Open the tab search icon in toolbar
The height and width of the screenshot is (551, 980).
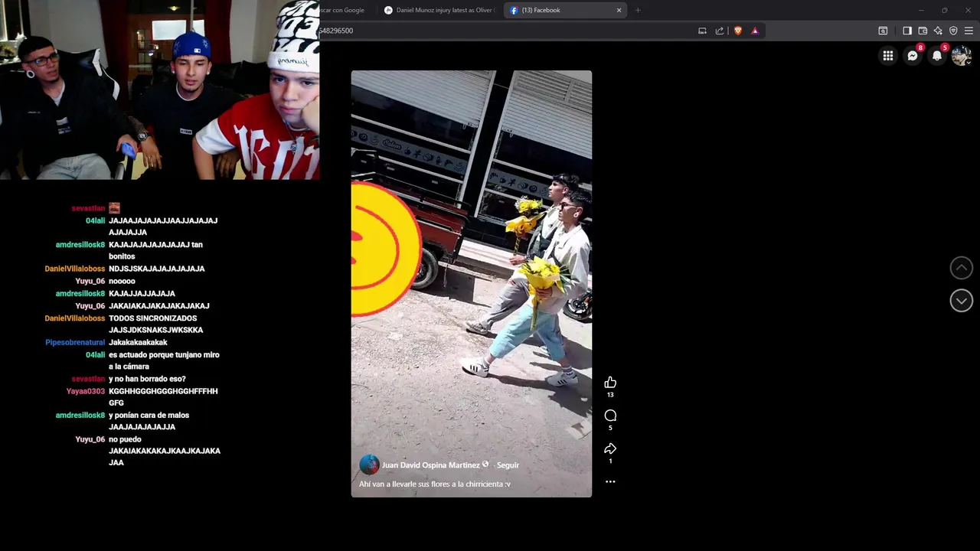point(883,31)
